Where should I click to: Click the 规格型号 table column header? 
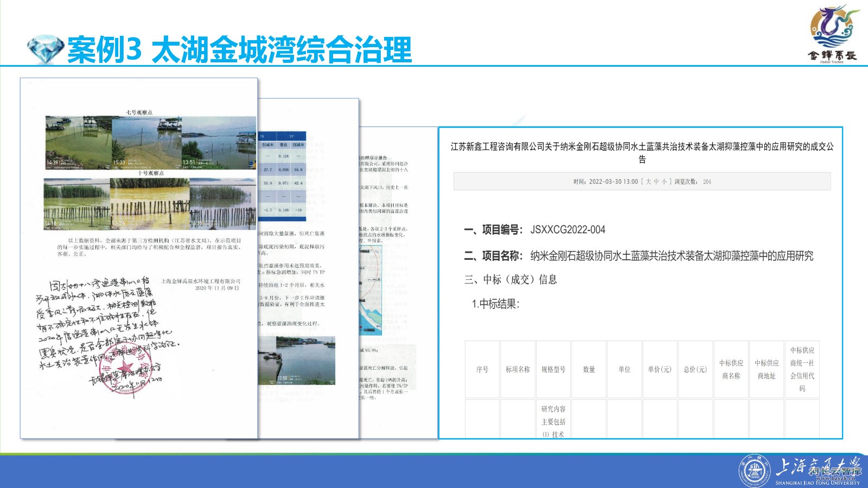click(x=553, y=369)
